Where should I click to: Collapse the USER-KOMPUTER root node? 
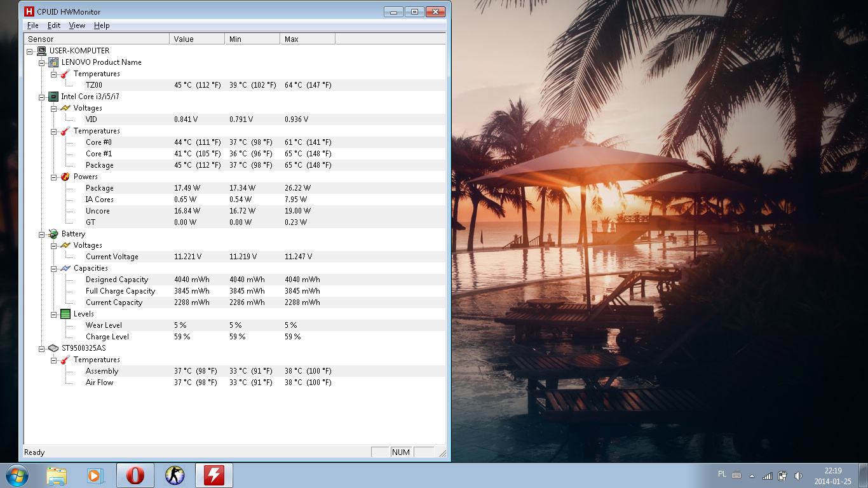pyautogui.click(x=30, y=51)
